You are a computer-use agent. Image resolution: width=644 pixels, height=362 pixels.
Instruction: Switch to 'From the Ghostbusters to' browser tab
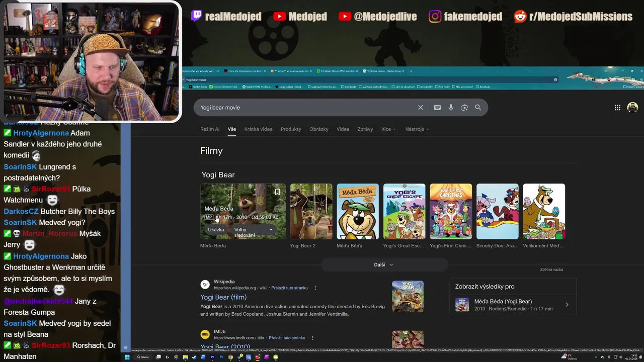tap(245, 71)
